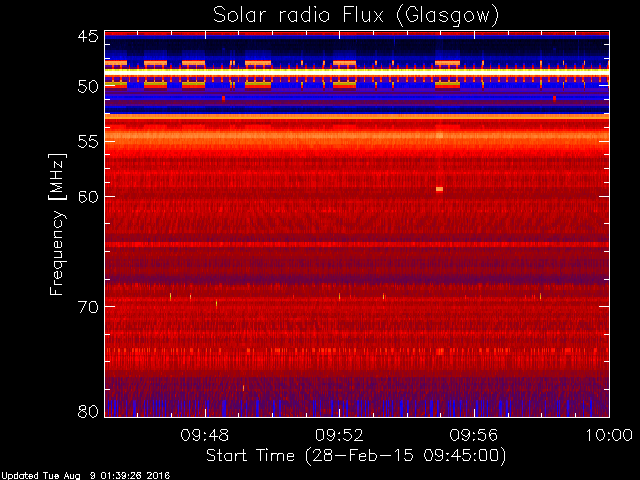The height and width of the screenshot is (480, 640).
Task: Click the 'Solar radio Flux (Glasgow)' title
Action: [356, 16]
